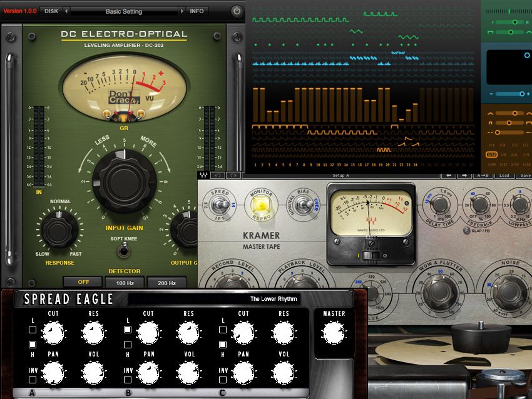Flip the Speed IPS toggle switch
Viewport: 532px width, 399px height.
220,205
